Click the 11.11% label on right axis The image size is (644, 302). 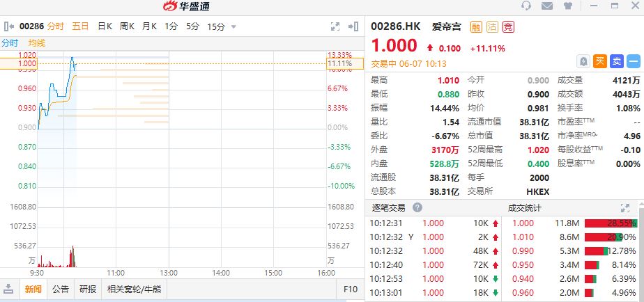coord(345,63)
